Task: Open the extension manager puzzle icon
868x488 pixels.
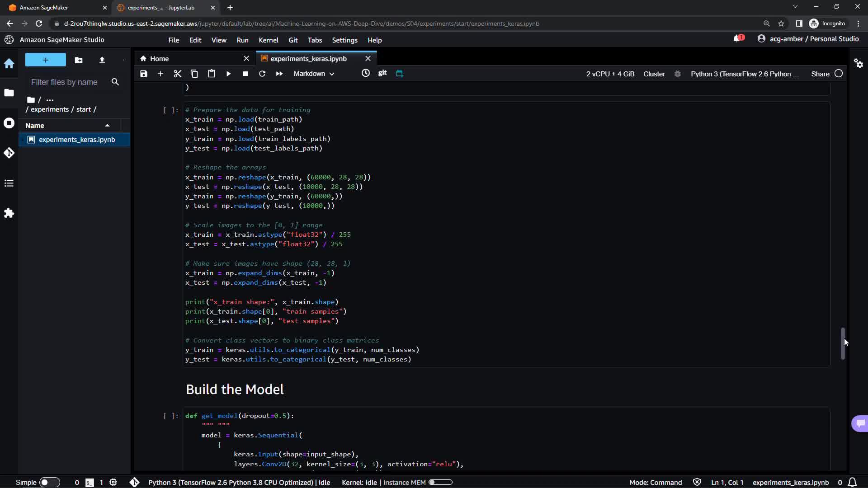Action: [x=9, y=213]
